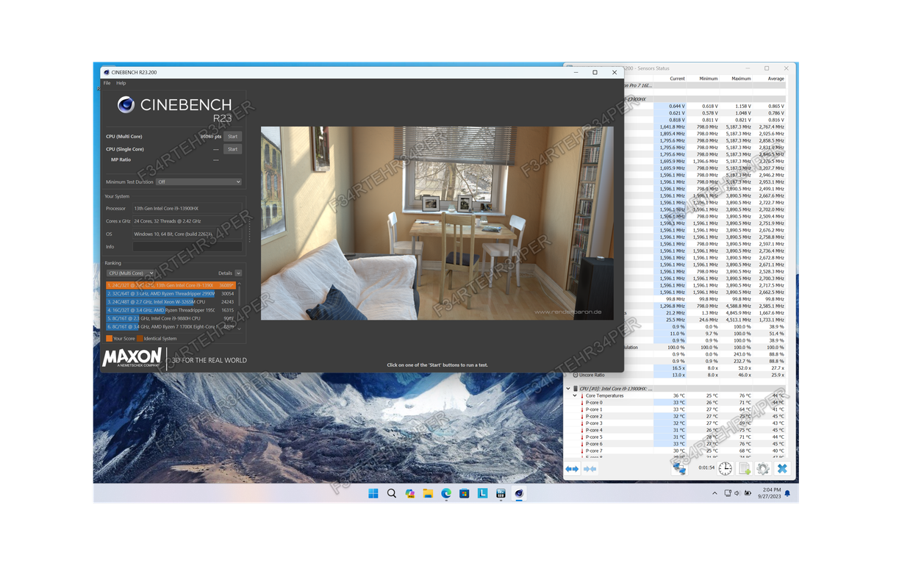Click the Info input field
The image size is (924, 588).
[187, 247]
